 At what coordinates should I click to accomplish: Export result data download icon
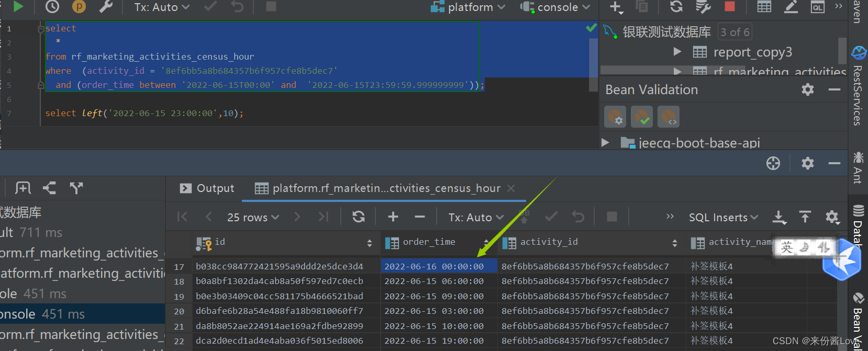point(780,217)
